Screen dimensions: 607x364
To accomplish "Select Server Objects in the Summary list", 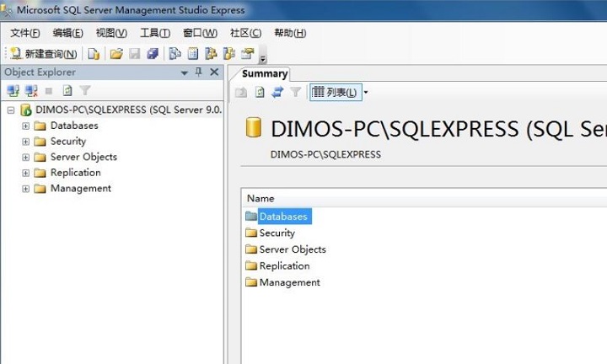I will coord(293,249).
